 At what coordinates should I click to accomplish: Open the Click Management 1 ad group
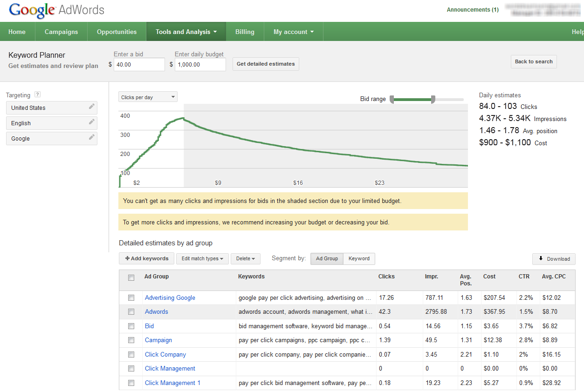(x=173, y=383)
